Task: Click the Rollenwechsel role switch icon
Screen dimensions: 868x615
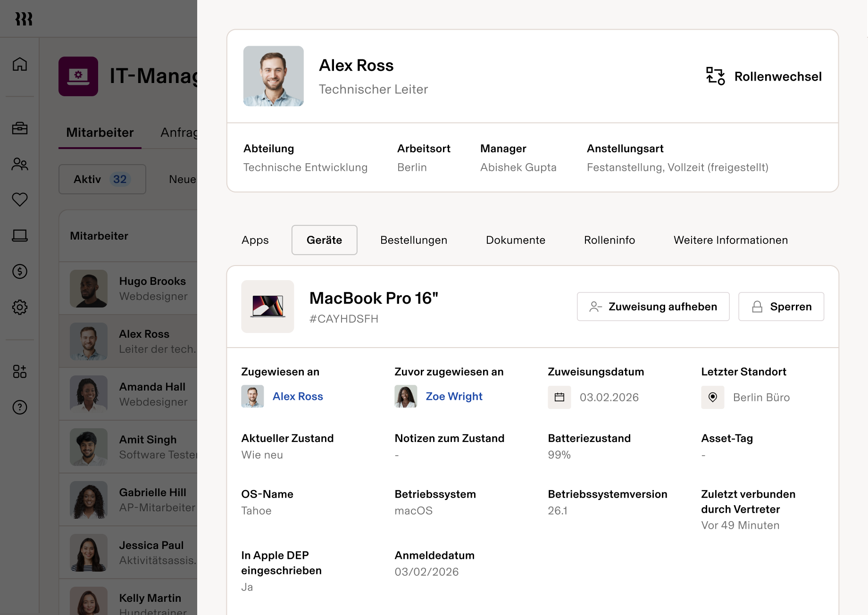Action: point(715,76)
